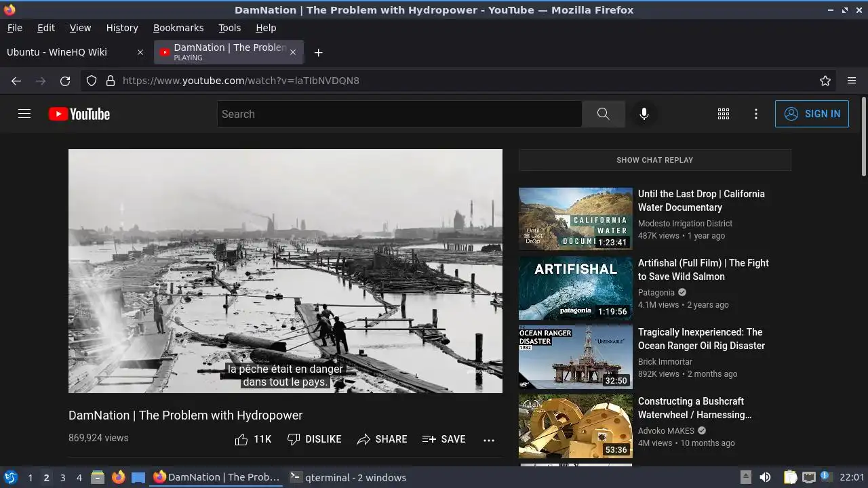Expand SHOW CHAT REPLAY

(654, 160)
